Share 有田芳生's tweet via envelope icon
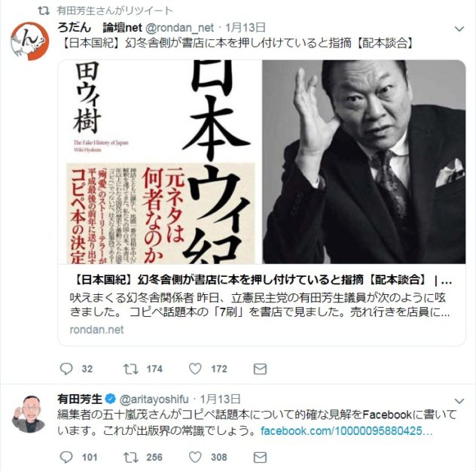The width and height of the screenshot is (476, 471). point(260,457)
